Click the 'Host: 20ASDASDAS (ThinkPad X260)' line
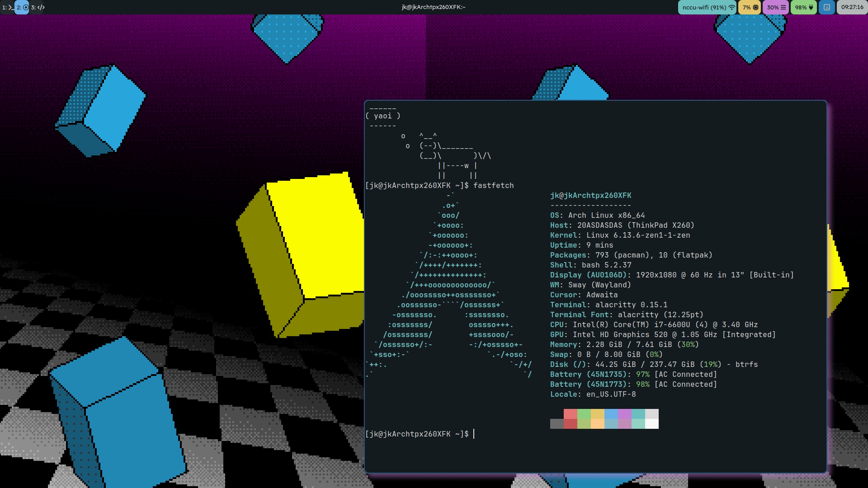The image size is (868, 488). pyautogui.click(x=622, y=225)
